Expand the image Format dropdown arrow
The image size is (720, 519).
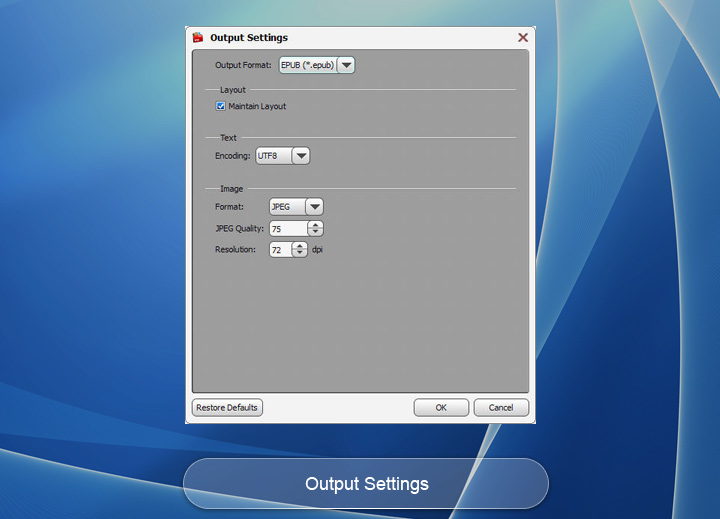(x=314, y=207)
